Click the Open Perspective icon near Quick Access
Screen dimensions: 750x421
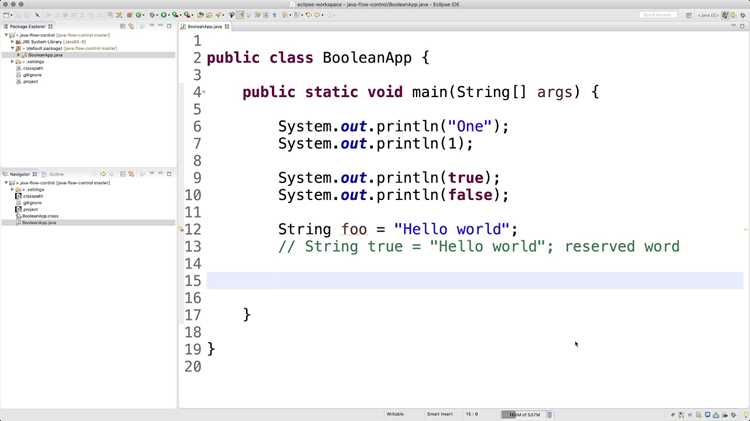[689, 15]
